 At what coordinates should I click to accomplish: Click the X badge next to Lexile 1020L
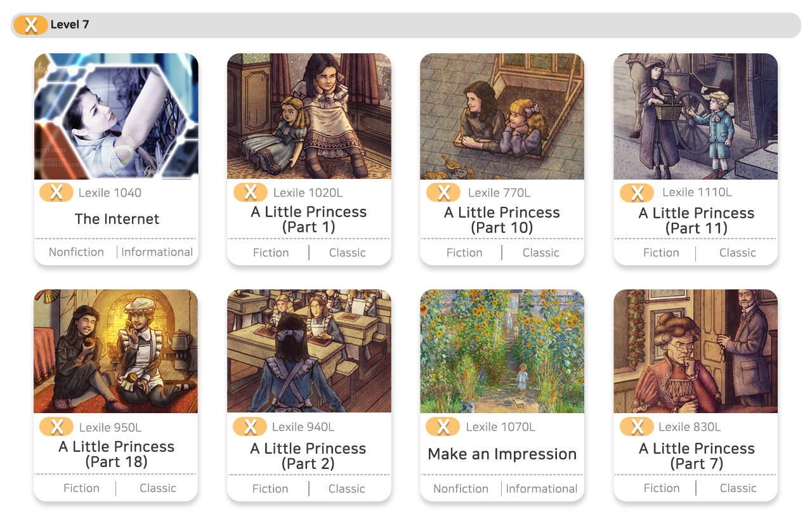pyautogui.click(x=251, y=192)
